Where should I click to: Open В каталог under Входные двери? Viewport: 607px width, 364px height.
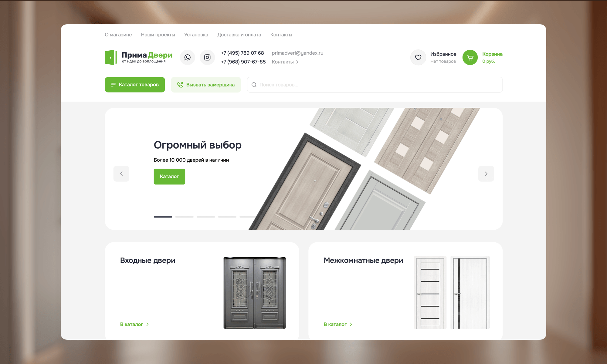click(x=134, y=324)
